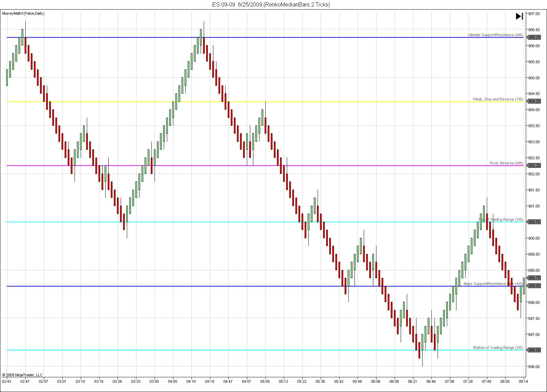
Task: Select the Pivot, Reverse (6/8) label
Action: tap(506, 163)
